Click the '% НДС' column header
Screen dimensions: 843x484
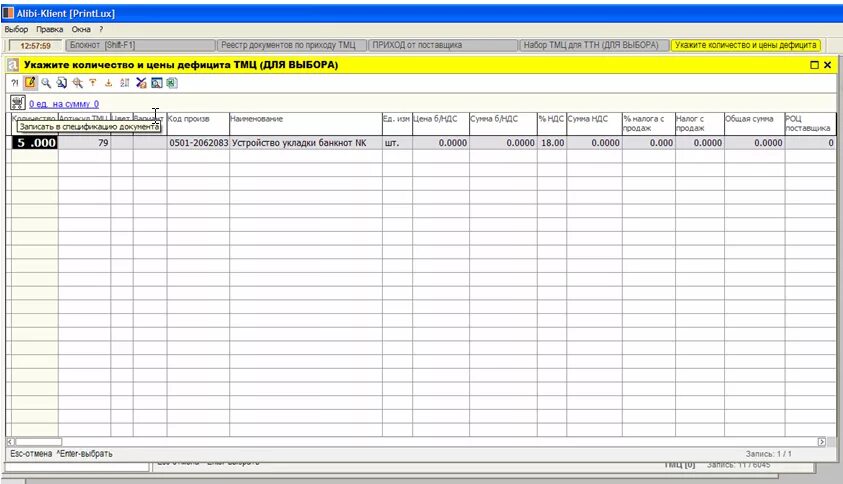pyautogui.click(x=552, y=124)
